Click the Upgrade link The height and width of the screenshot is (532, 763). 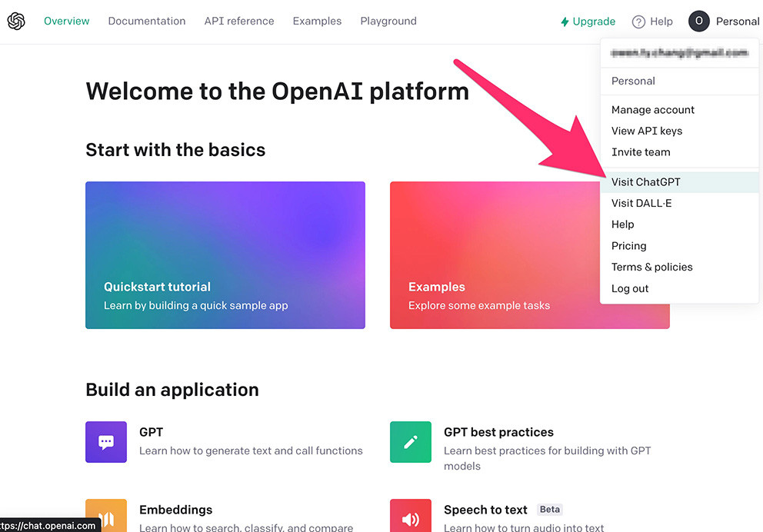pyautogui.click(x=588, y=22)
